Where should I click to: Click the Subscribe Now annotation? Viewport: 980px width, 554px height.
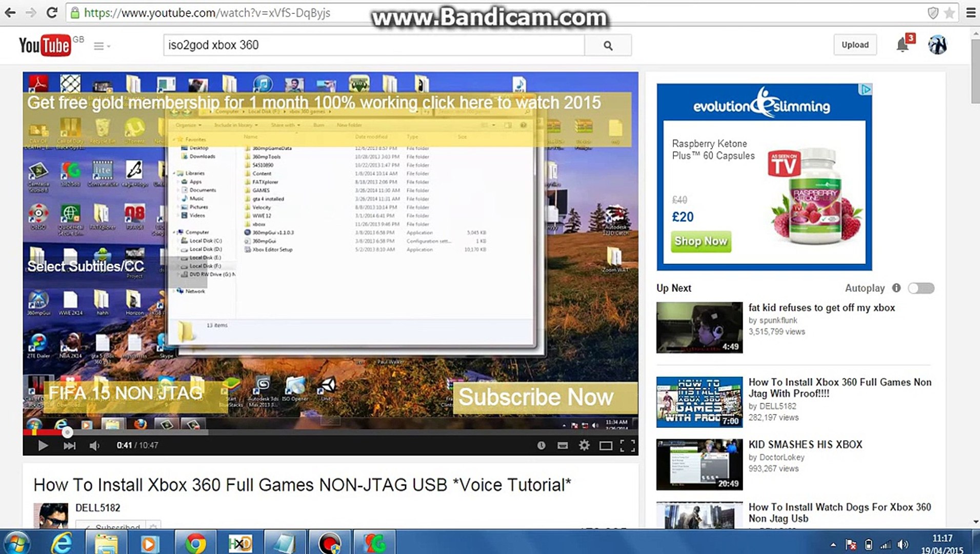click(536, 397)
